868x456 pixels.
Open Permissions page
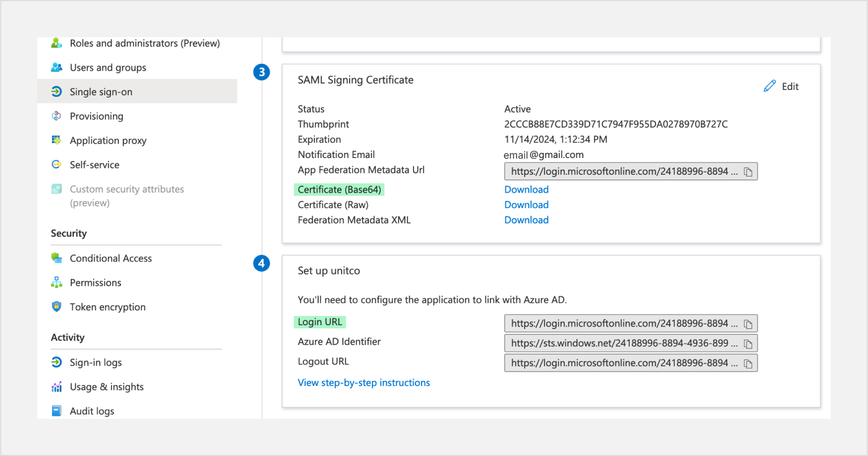[95, 283]
